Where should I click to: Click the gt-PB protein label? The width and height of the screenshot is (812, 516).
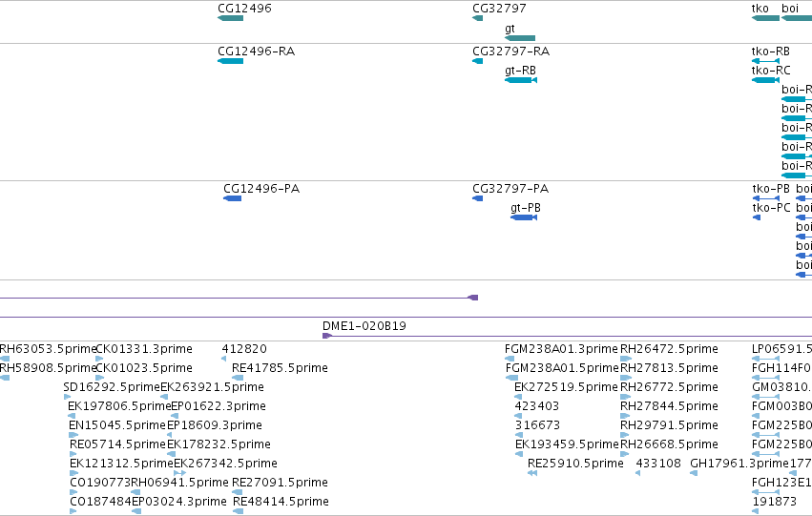point(526,208)
